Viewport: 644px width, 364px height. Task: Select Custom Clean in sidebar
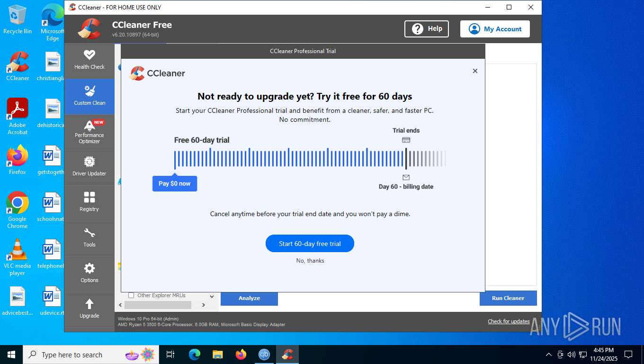pyautogui.click(x=89, y=96)
